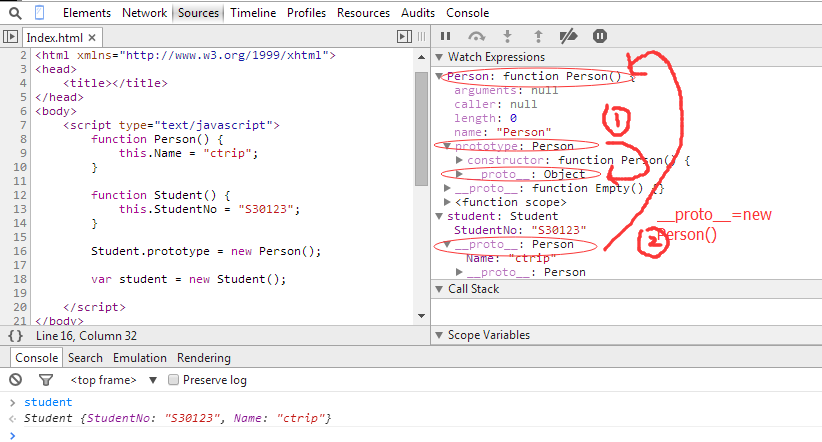Expand constructor: function Person() node
This screenshot has height=442, width=822.
coord(459,160)
